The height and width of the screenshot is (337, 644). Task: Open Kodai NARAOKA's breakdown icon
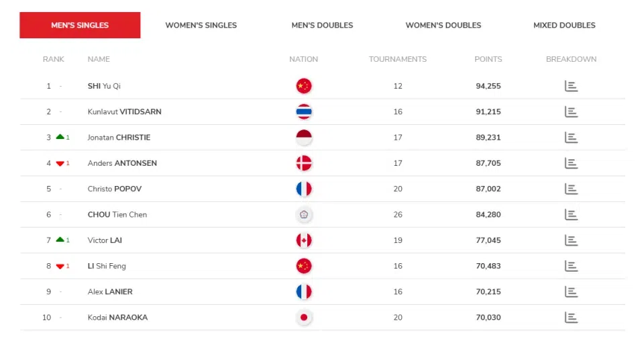click(x=571, y=318)
